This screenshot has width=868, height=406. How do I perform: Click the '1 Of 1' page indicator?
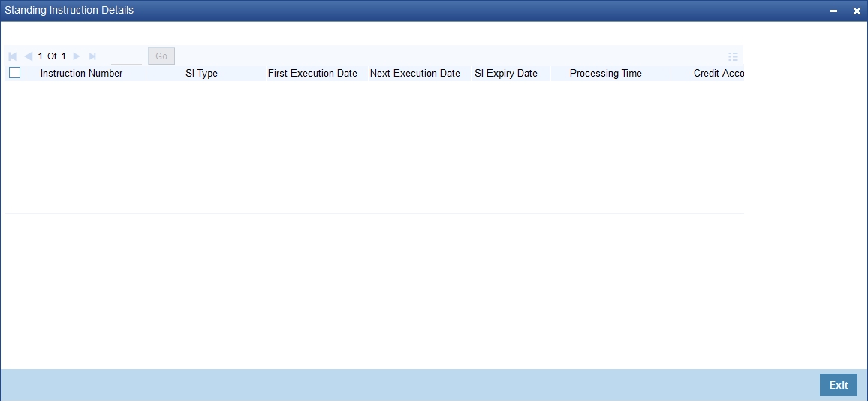52,56
